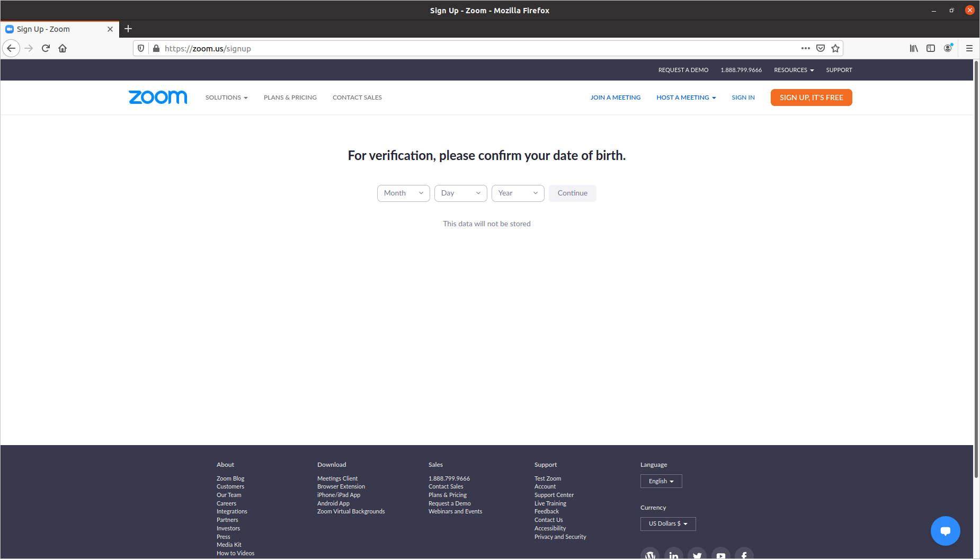Open the blue chat bubble widget
Viewport: 980px width, 559px height.
[945, 531]
